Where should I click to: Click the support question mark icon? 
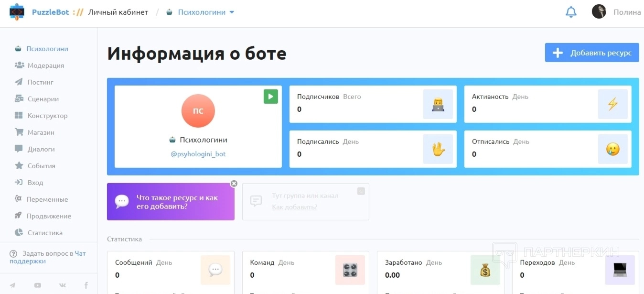(x=13, y=253)
